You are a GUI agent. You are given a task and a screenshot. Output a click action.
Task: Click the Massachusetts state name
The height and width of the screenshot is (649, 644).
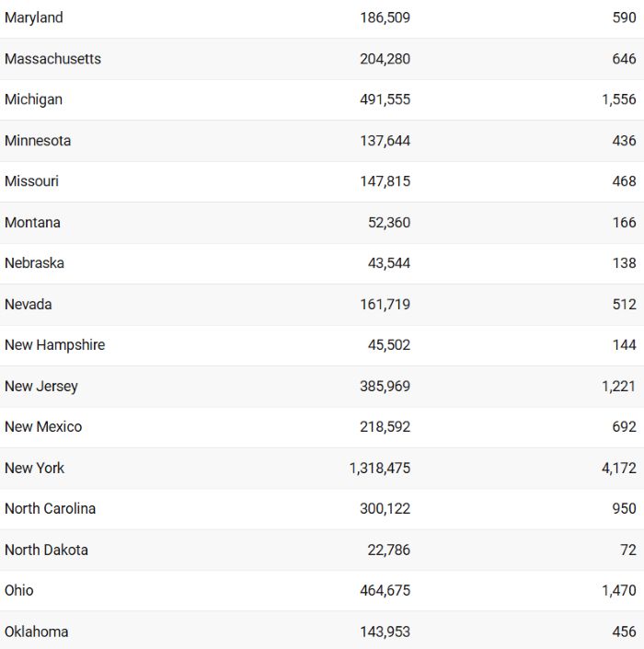[52, 59]
